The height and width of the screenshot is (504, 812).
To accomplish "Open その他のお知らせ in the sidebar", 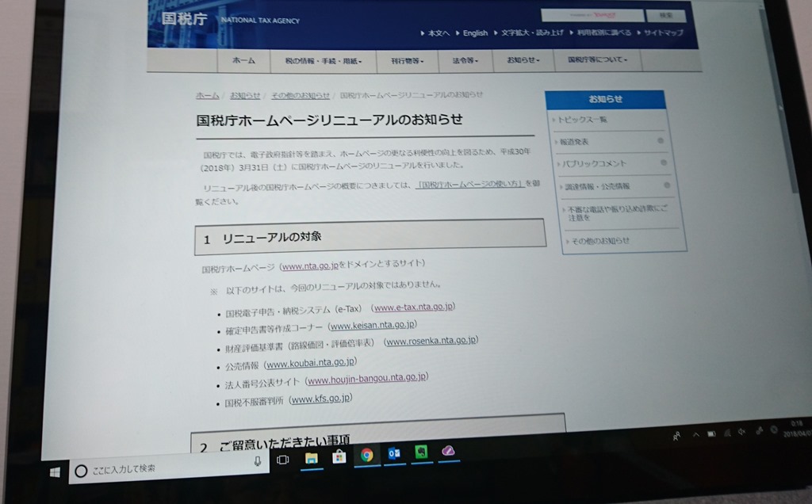I will [600, 241].
